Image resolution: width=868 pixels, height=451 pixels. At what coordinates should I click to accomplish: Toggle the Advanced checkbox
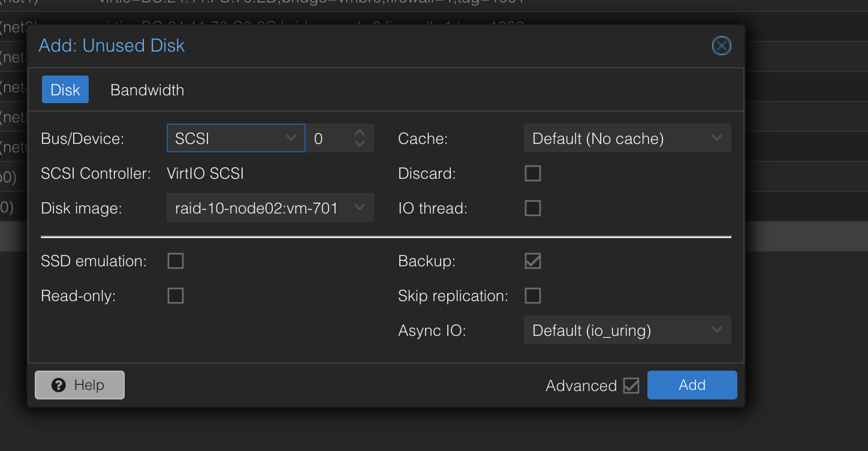point(631,385)
